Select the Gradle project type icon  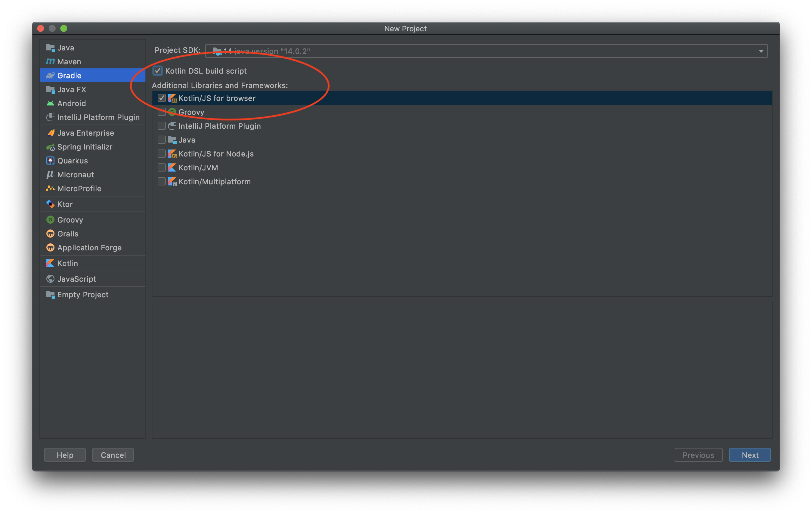click(50, 75)
